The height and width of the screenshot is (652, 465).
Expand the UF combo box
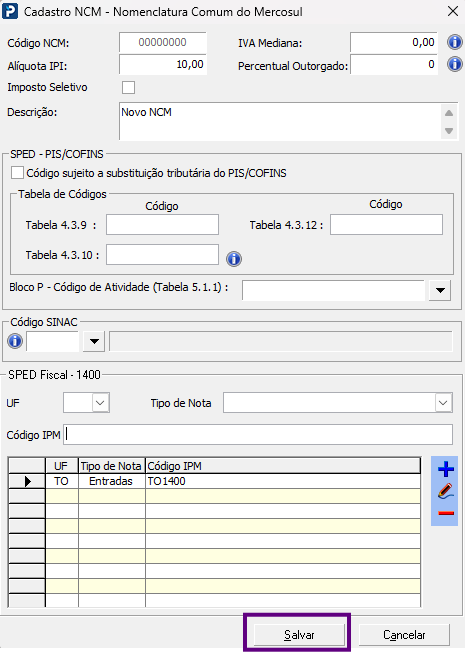pyautogui.click(x=100, y=403)
